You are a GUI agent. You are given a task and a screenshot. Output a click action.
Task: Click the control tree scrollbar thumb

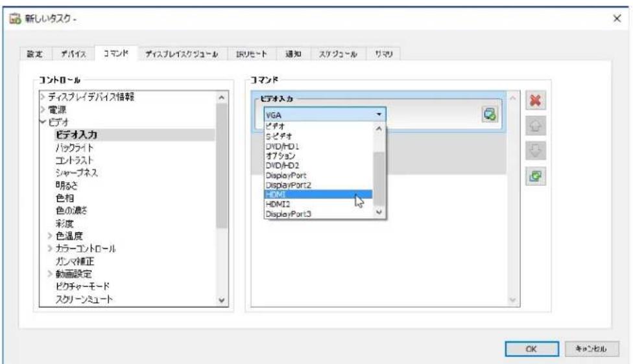pos(222,165)
